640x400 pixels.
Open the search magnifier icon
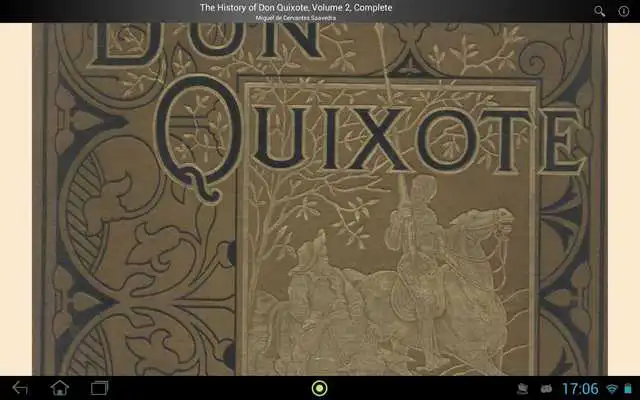pos(599,11)
